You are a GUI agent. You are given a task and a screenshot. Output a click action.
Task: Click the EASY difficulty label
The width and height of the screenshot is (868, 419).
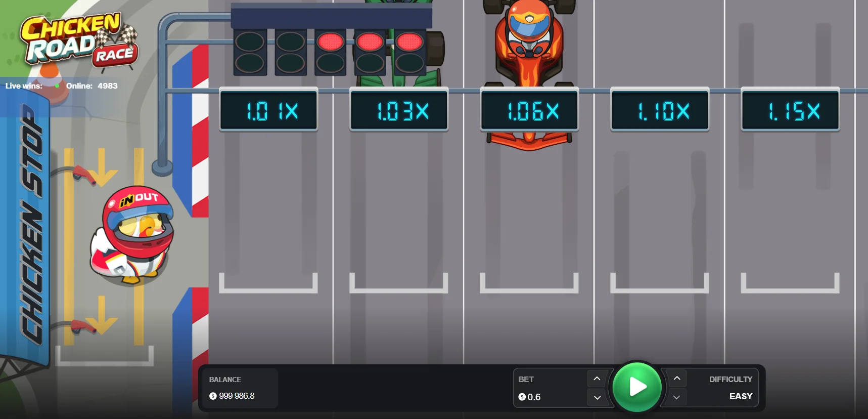741,396
